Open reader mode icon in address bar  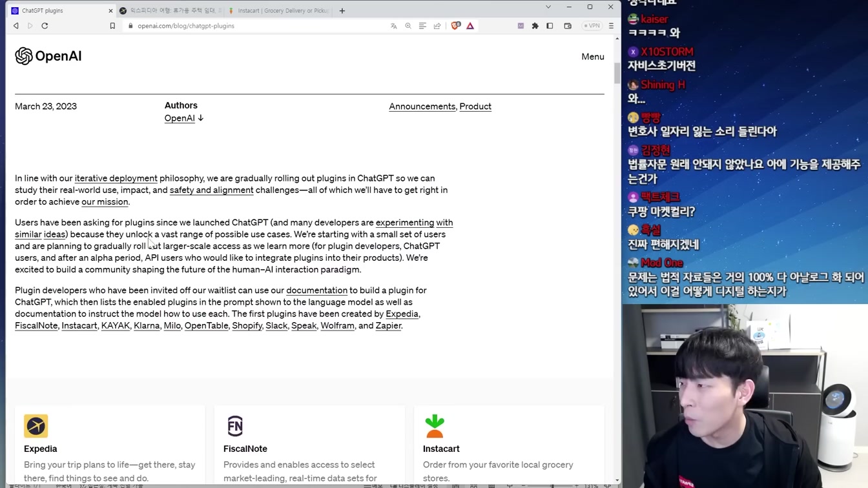tap(422, 26)
